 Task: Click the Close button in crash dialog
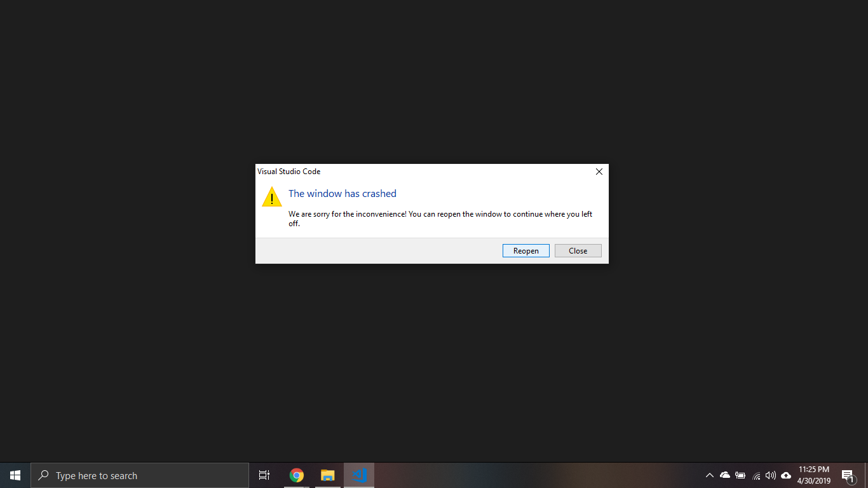point(578,251)
